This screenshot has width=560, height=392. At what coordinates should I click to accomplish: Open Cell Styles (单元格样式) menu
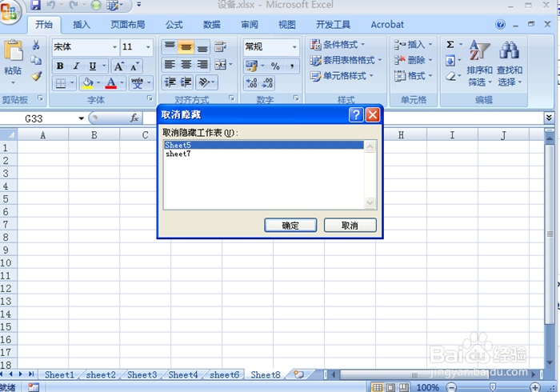342,76
